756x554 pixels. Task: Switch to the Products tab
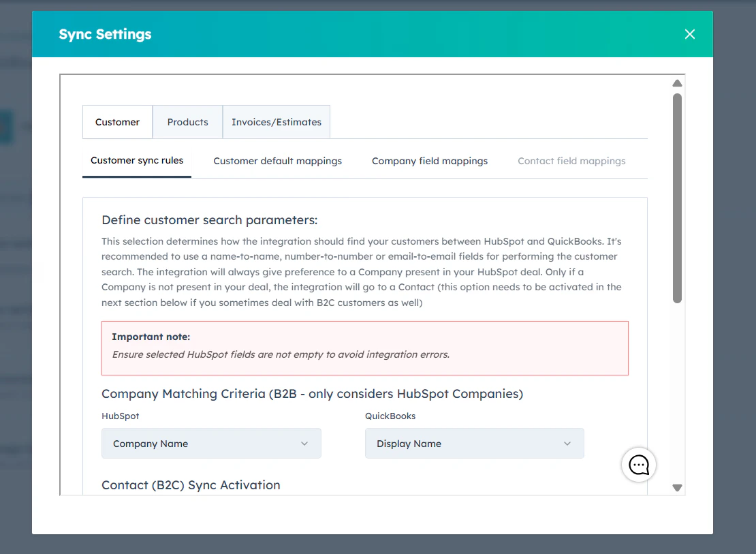tap(187, 122)
